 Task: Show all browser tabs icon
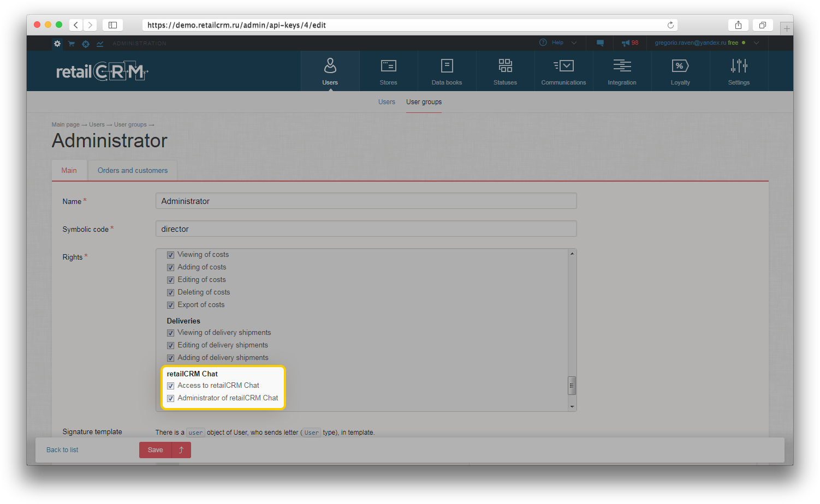(763, 25)
